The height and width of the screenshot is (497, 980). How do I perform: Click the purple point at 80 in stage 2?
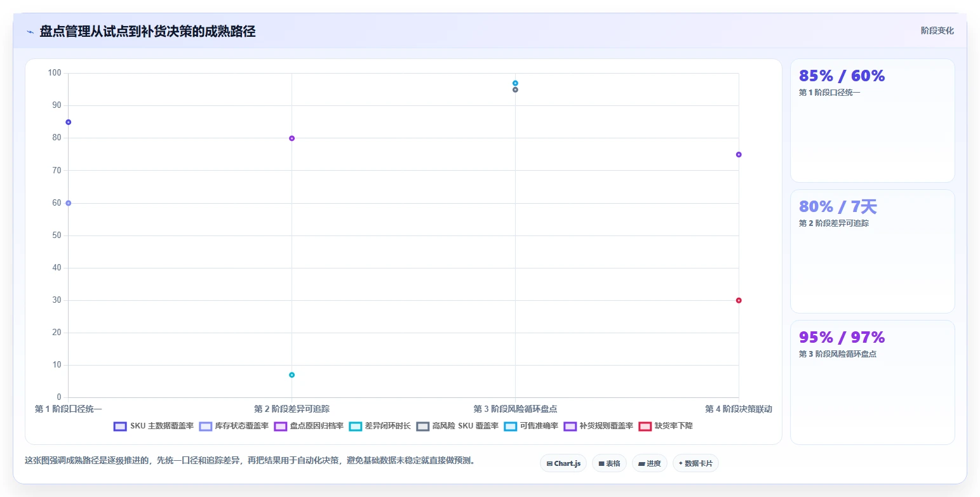point(292,138)
